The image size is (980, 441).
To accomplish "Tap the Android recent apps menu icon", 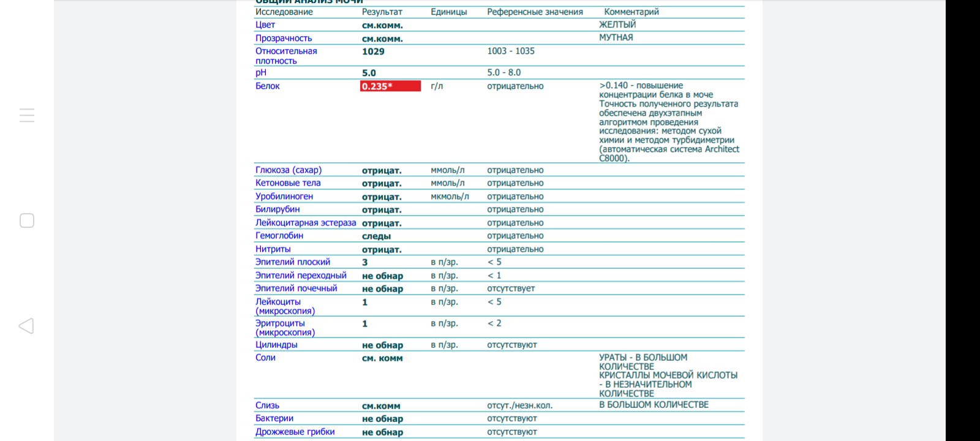I will tap(27, 115).
